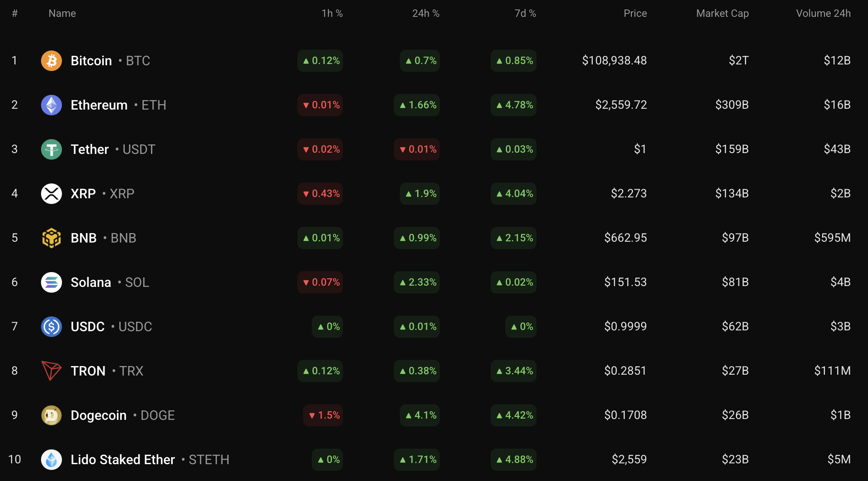Image resolution: width=868 pixels, height=481 pixels.
Task: Open the Bitcoin name link
Action: click(x=91, y=61)
